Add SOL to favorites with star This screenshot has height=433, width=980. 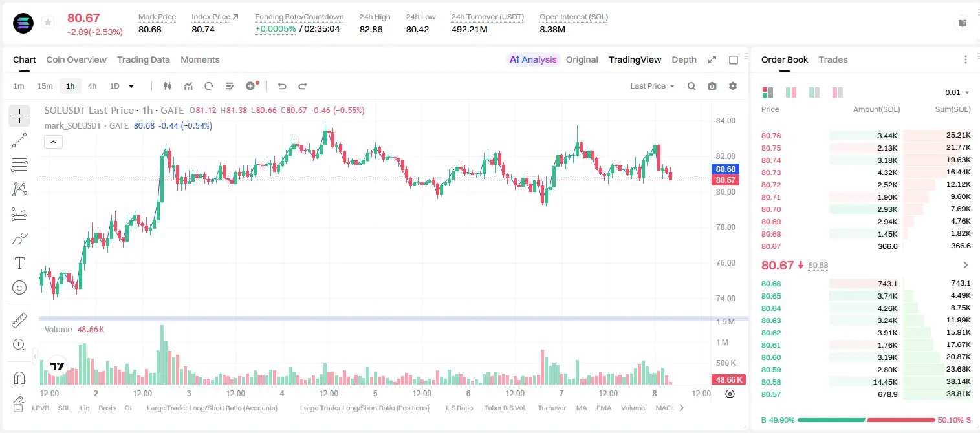(48, 23)
